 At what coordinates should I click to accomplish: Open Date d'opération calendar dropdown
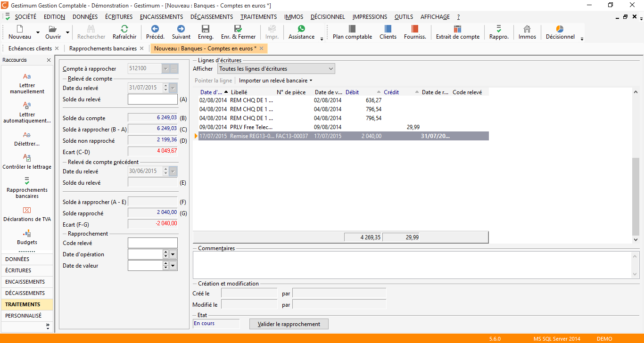(x=173, y=254)
